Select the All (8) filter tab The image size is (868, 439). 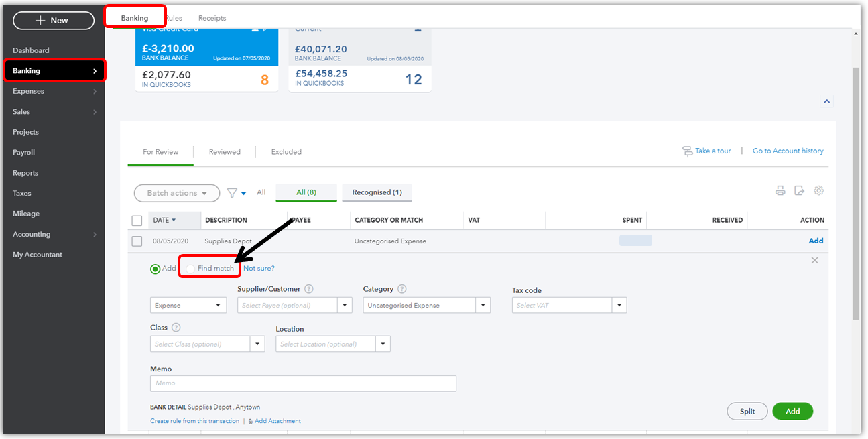[306, 192]
